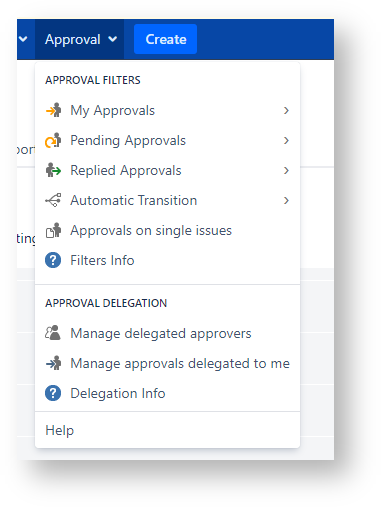Expand the Replied Approvals submenu chevron
Viewport: 382px width, 508px height.
point(286,170)
